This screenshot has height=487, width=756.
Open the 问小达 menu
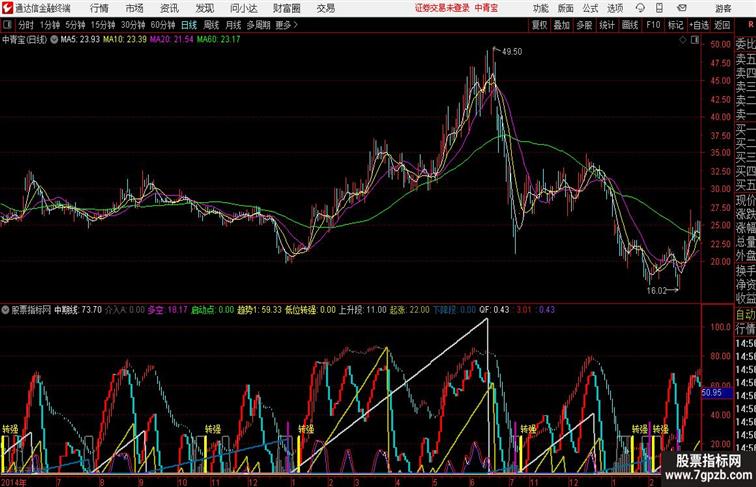click(x=244, y=8)
